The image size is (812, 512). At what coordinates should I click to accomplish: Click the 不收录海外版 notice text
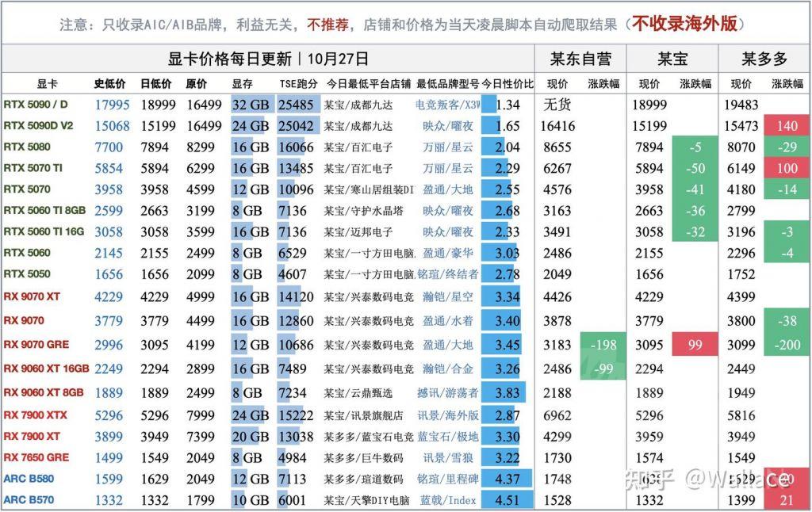pyautogui.click(x=686, y=22)
